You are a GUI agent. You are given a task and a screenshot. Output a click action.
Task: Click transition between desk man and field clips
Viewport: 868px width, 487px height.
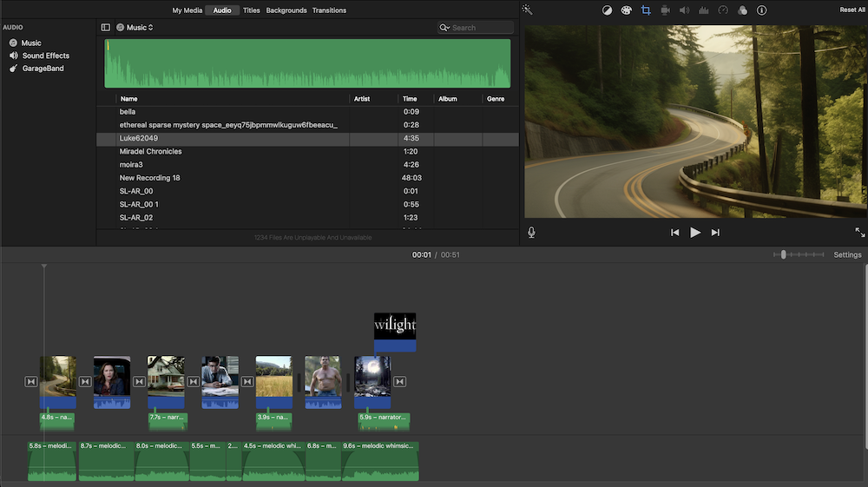247,381
